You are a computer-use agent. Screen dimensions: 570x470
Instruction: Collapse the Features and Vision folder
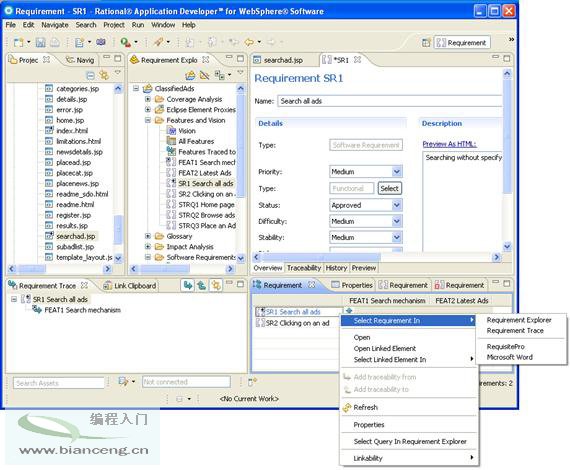148,120
